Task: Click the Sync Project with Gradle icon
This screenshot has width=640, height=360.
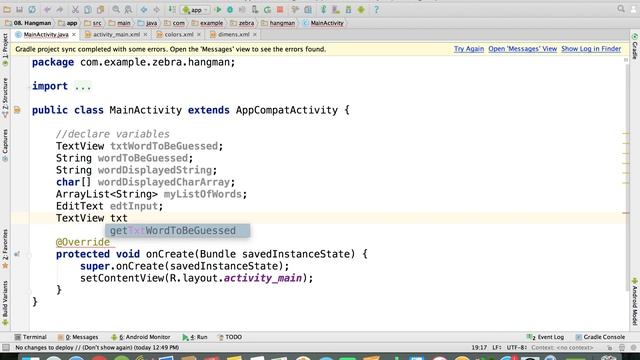Action: [323, 9]
